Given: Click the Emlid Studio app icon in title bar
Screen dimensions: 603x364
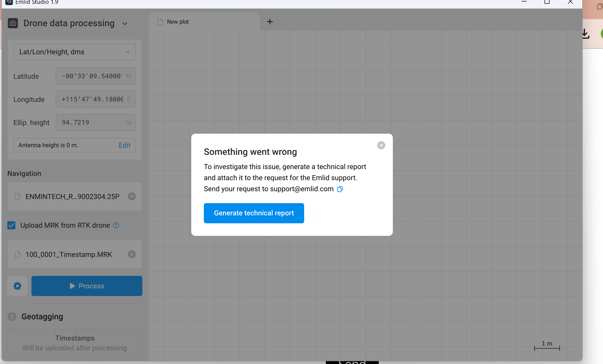Looking at the screenshot, I should pos(9,2).
